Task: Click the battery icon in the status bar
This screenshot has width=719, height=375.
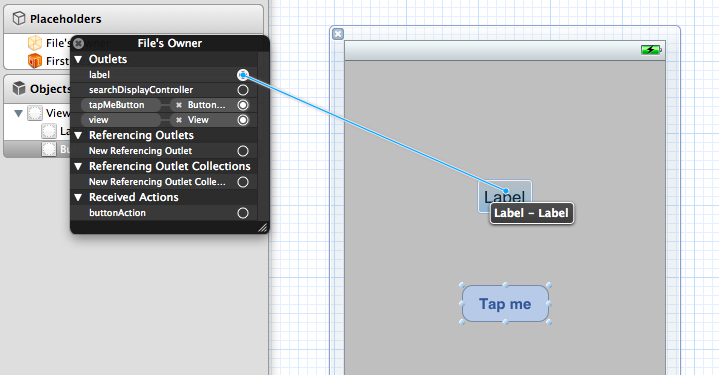Action: [651, 50]
